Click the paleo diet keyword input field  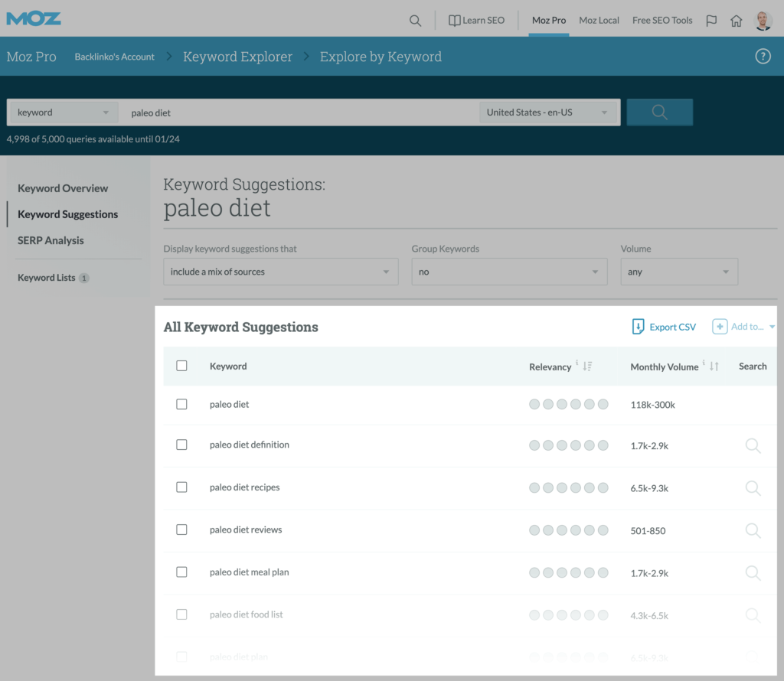click(x=299, y=112)
